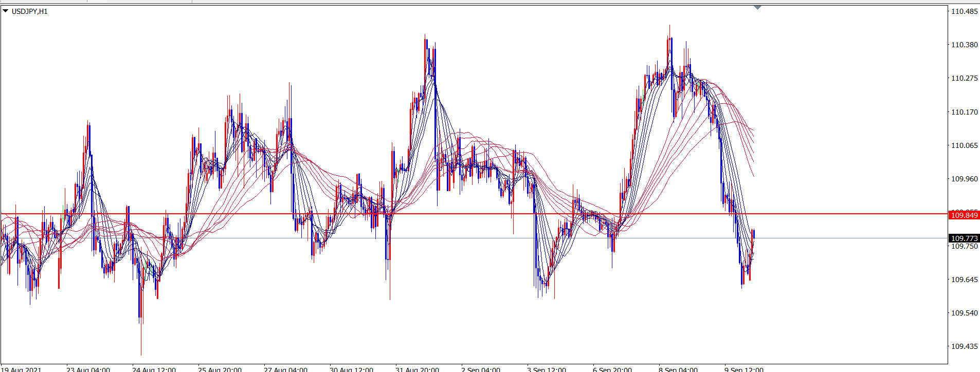Select the red 109.849 price label
The height and width of the screenshot is (372, 980).
click(x=964, y=215)
